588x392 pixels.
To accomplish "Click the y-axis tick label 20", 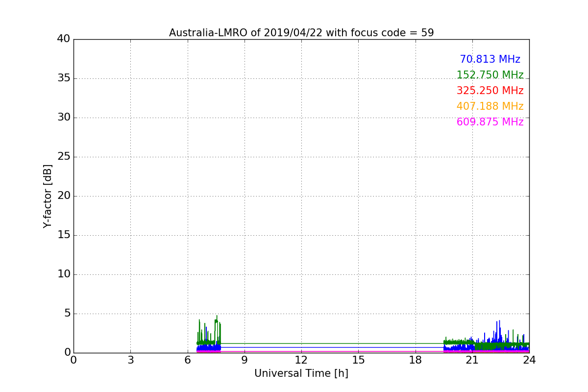I will click(64, 196).
